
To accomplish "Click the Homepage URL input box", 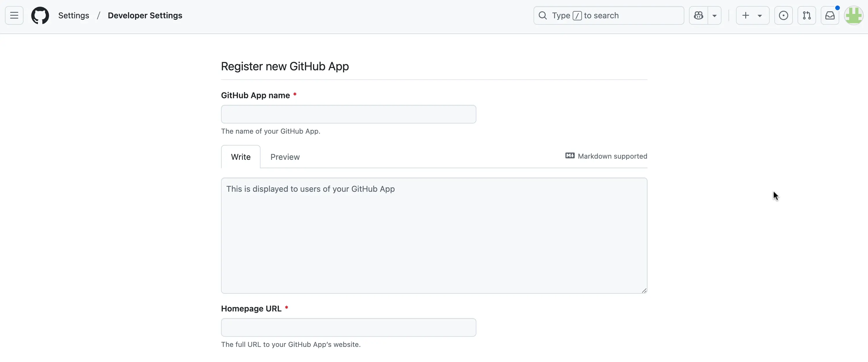I will coord(348,327).
